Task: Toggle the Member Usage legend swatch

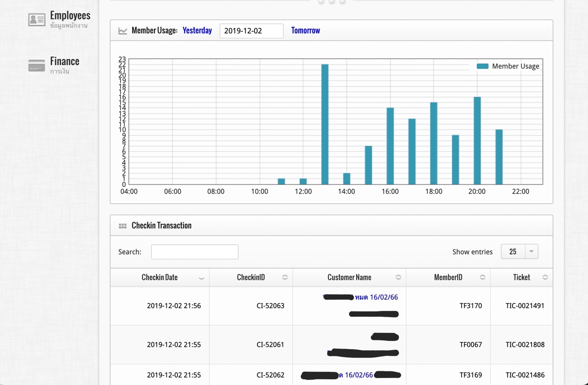Action: (483, 66)
